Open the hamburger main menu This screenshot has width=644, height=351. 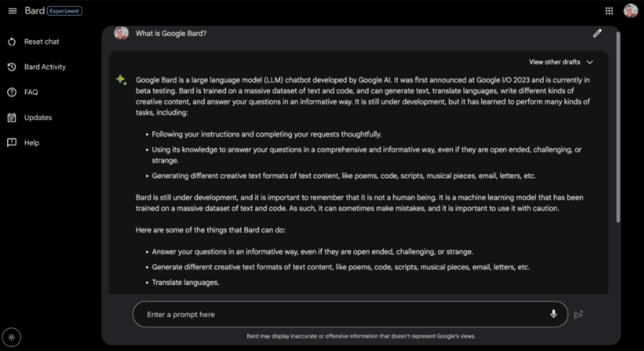click(x=12, y=11)
